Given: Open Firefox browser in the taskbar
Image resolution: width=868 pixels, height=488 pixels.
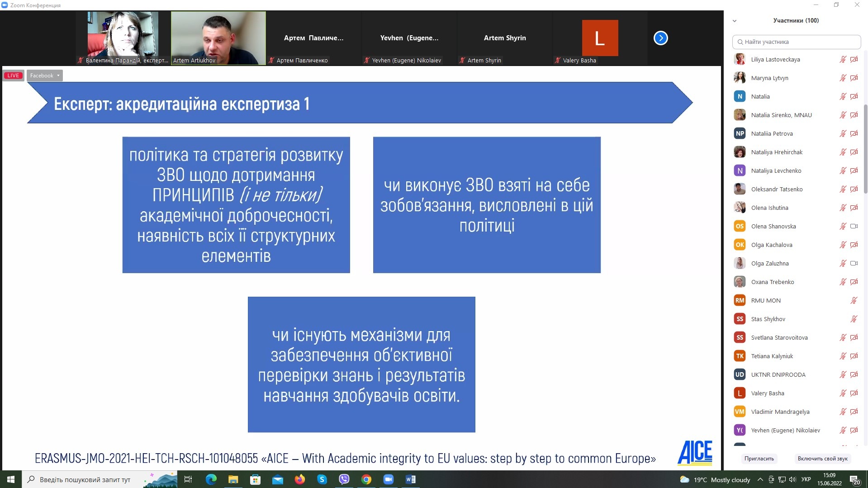Looking at the screenshot, I should tap(300, 479).
